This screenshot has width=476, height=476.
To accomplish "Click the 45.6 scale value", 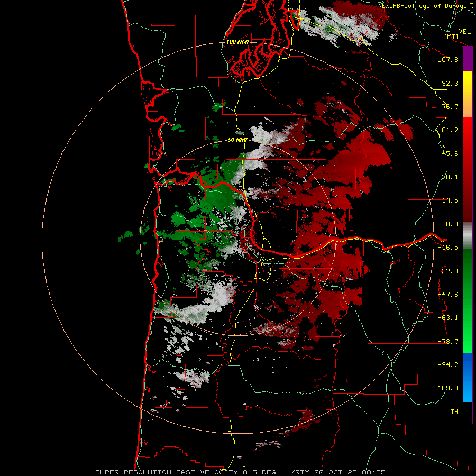I will tap(450, 153).
